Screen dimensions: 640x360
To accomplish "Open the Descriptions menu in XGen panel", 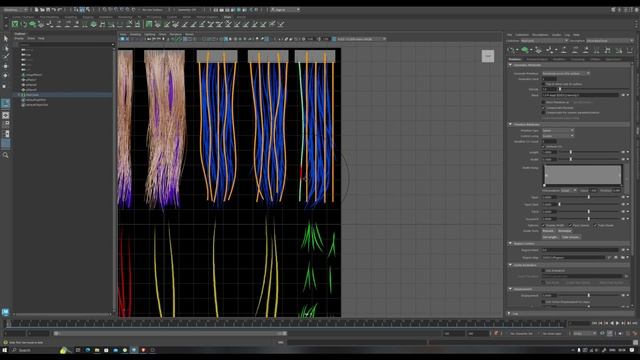I will coord(540,35).
